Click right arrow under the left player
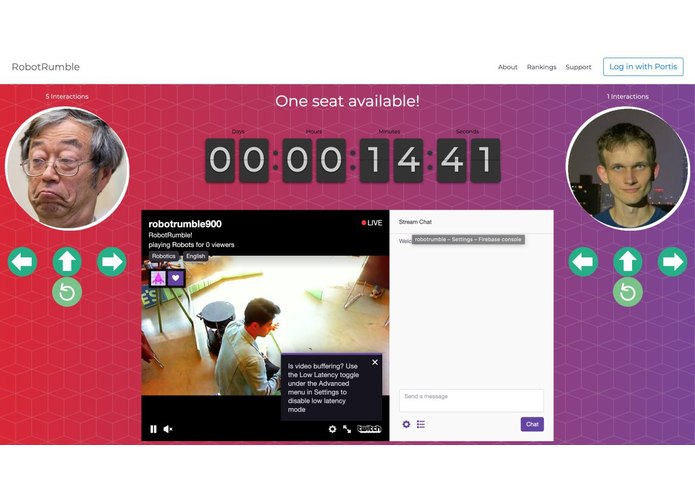Screen dimensions: 695x494 click(112, 262)
